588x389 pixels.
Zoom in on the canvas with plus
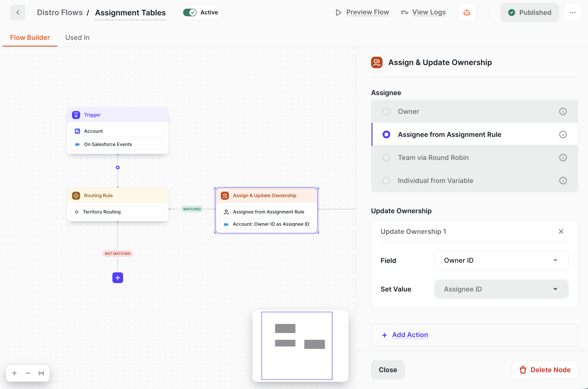pos(14,373)
